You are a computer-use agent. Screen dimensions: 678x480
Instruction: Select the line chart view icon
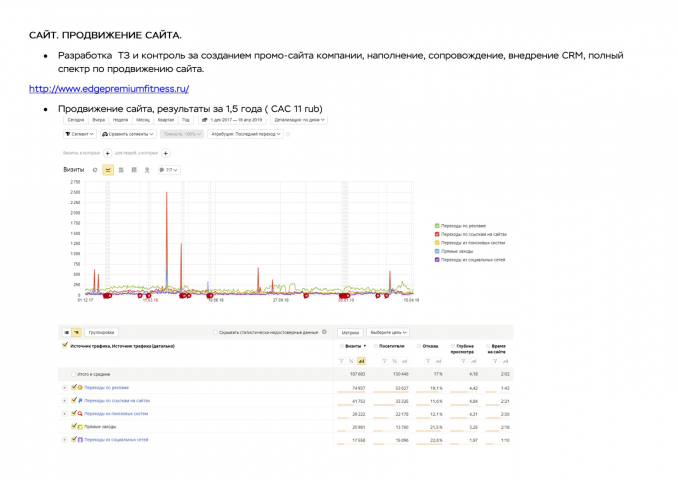[x=108, y=170]
